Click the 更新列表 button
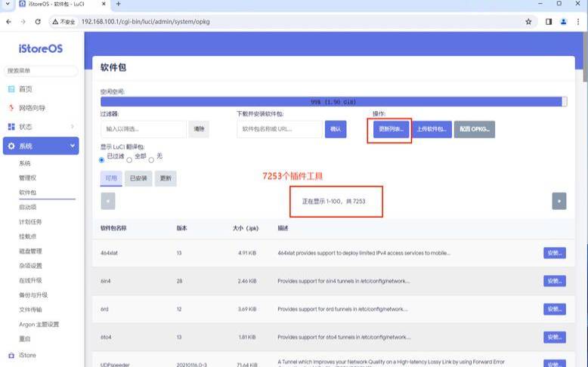The height and width of the screenshot is (367, 588). click(x=391, y=129)
